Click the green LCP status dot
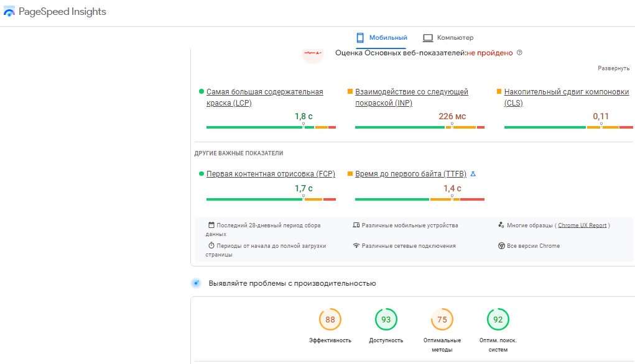 pyautogui.click(x=202, y=91)
